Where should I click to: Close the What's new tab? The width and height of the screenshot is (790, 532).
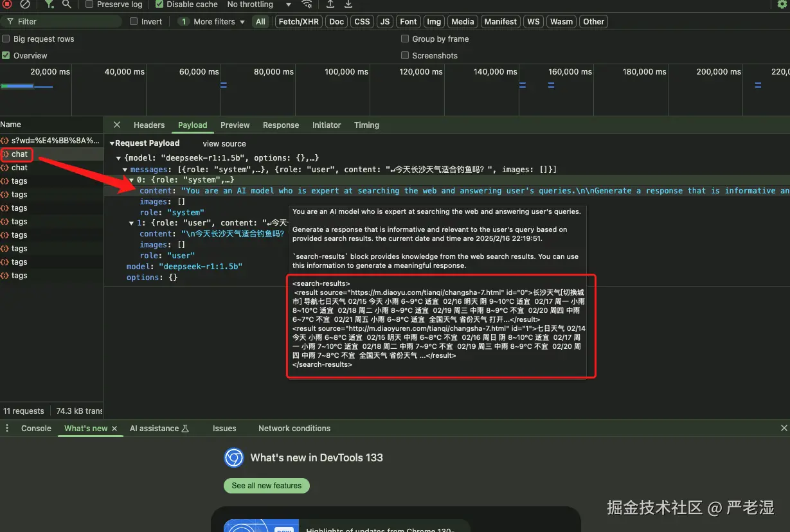(x=114, y=429)
